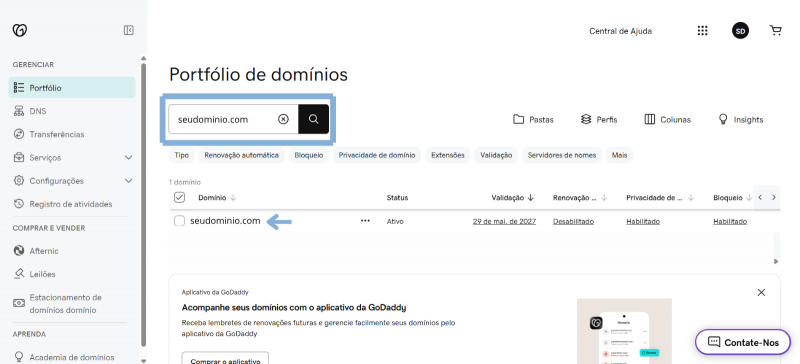Click table's right scroll arrow at bottom
800x364 pixels.
[776, 261]
